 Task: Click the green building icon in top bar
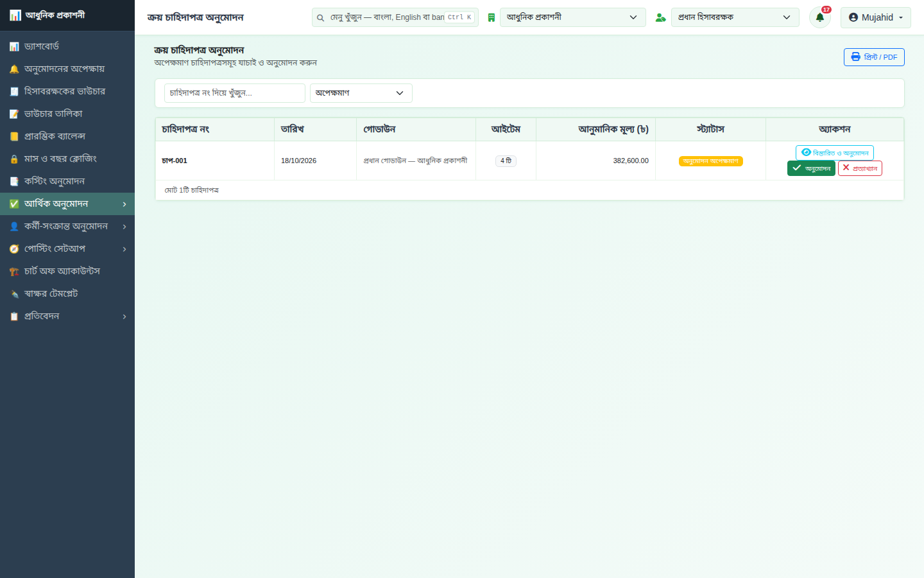tap(492, 17)
